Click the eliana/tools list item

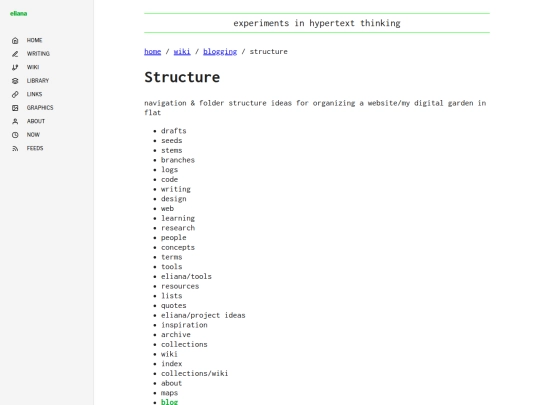186,277
